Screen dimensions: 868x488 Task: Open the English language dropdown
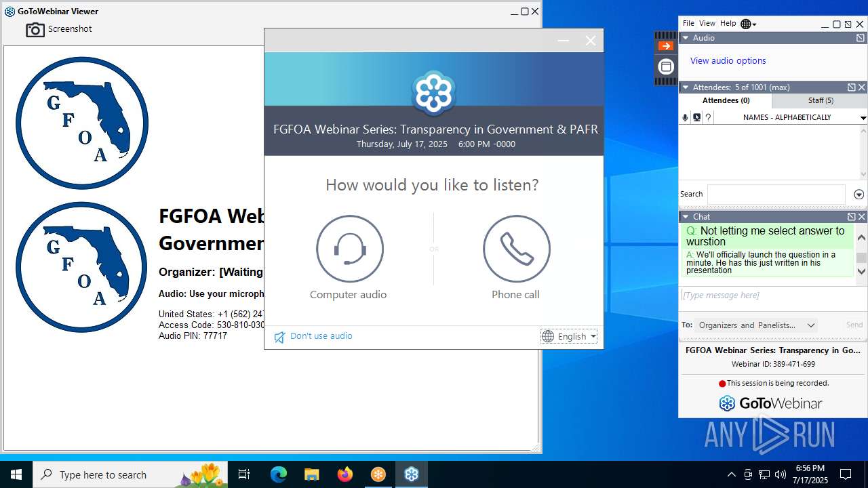tap(569, 336)
